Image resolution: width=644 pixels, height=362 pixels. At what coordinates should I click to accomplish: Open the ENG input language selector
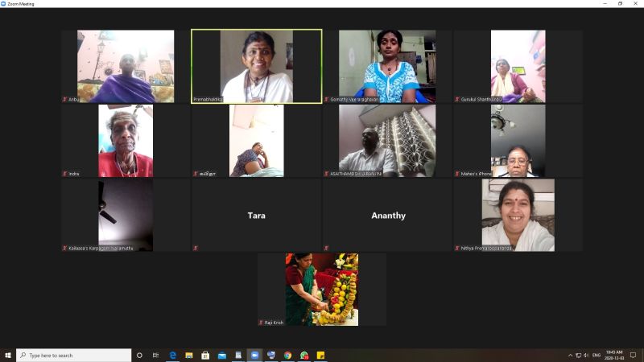pyautogui.click(x=597, y=355)
